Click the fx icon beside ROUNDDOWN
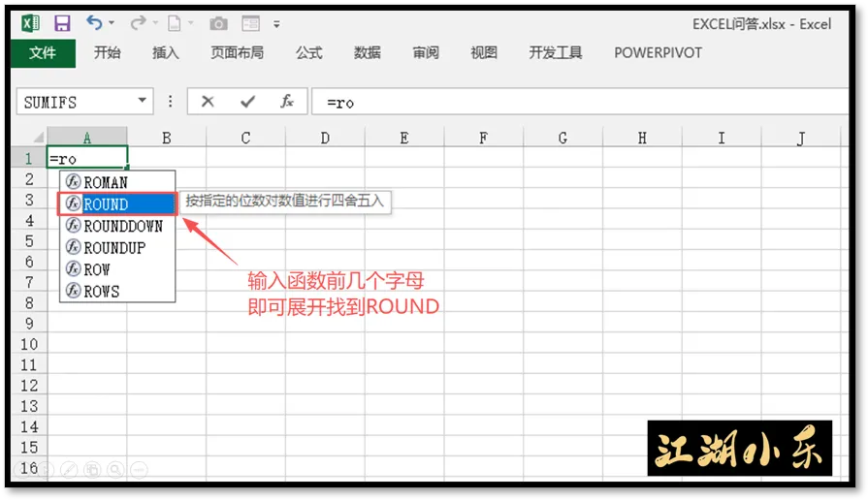Image resolution: width=868 pixels, height=500 pixels. [73, 225]
